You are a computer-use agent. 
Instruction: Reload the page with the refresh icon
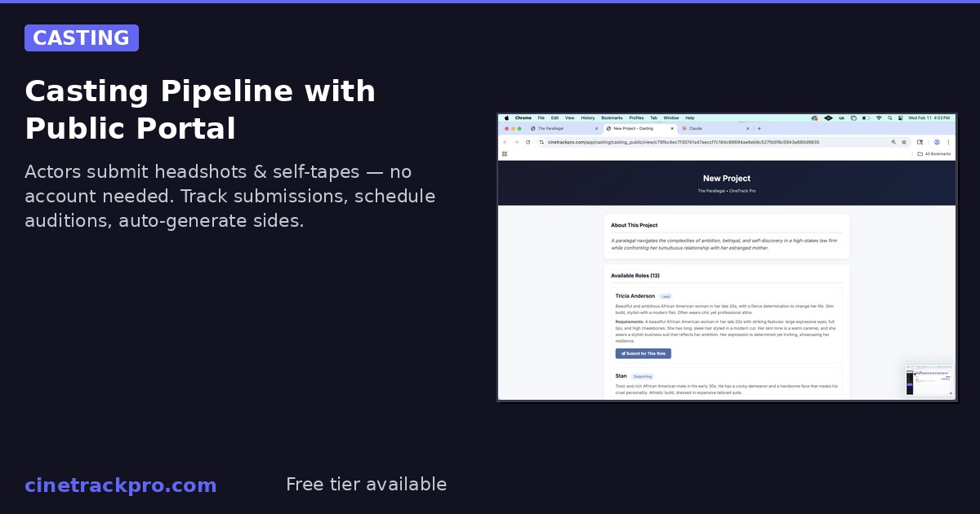click(528, 142)
